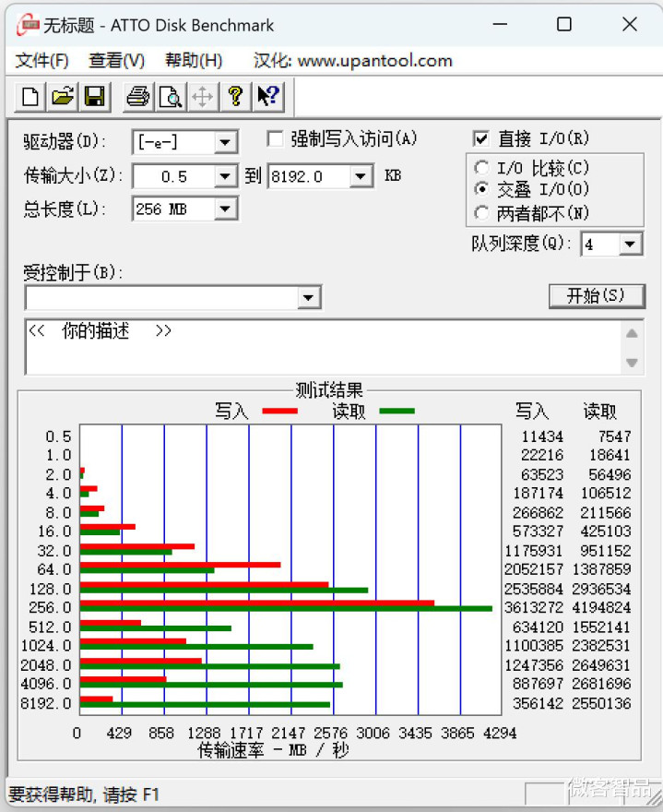
Task: Click the 写入 column header above values
Action: pyautogui.click(x=531, y=412)
